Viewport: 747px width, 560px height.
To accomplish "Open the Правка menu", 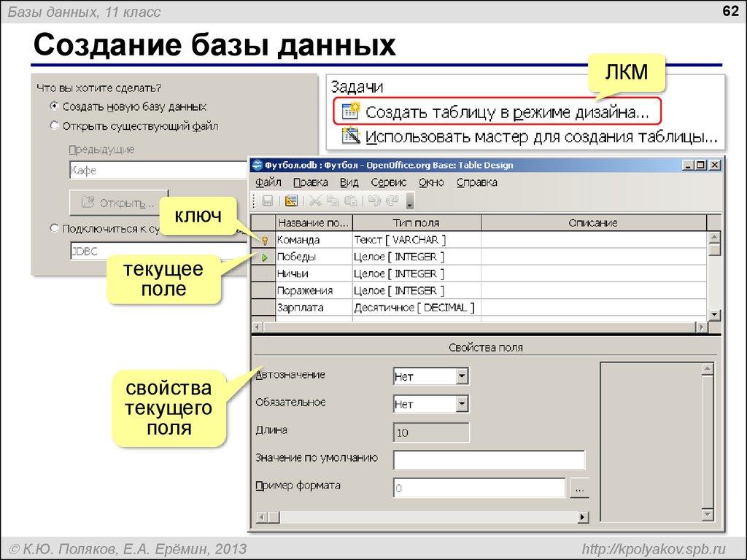I will coord(312,182).
